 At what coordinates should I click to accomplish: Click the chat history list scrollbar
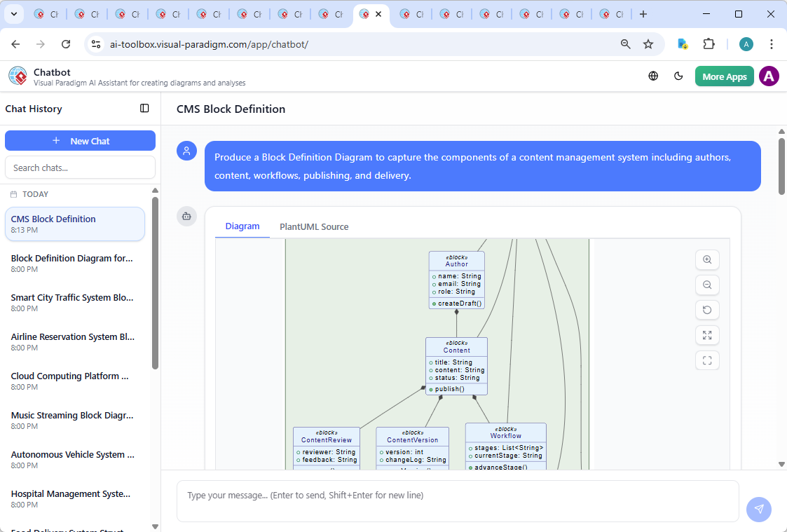tap(155, 280)
